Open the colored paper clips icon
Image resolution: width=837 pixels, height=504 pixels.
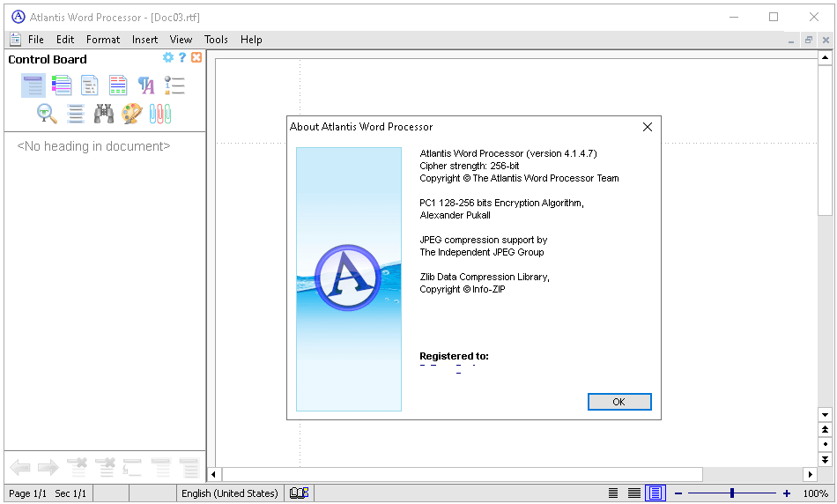160,114
